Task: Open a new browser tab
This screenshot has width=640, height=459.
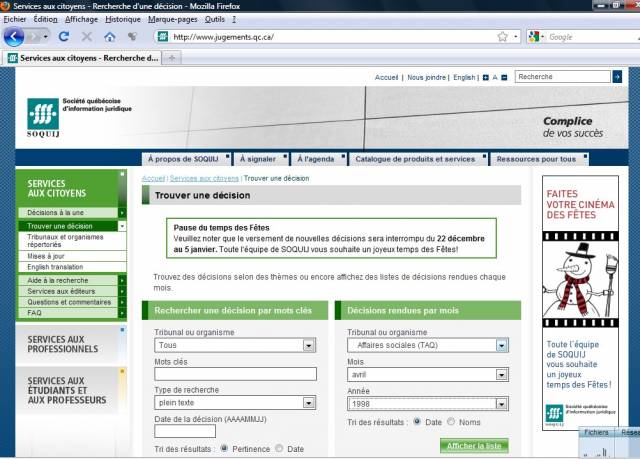Action: click(x=174, y=58)
